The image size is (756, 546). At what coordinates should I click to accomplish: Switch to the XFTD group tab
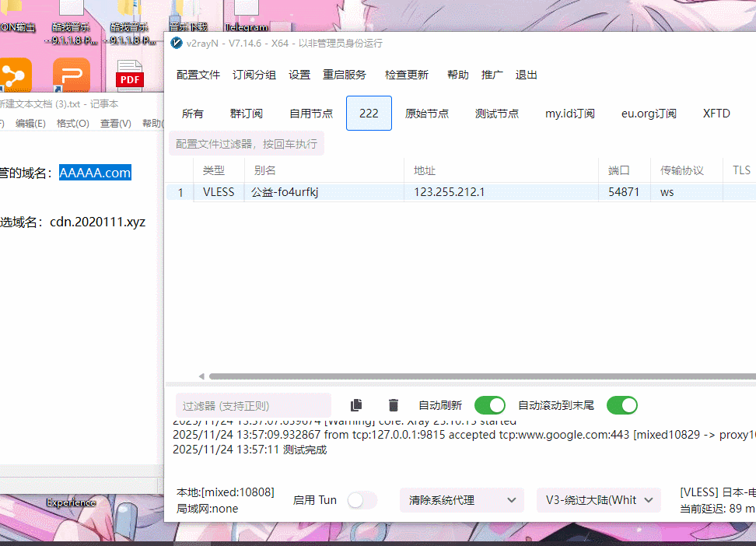click(716, 114)
